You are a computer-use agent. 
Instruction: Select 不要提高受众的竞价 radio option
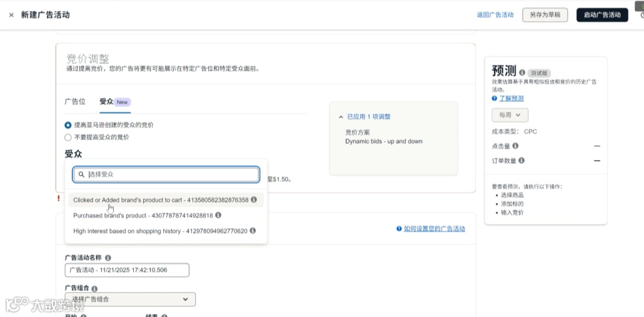pyautogui.click(x=68, y=137)
